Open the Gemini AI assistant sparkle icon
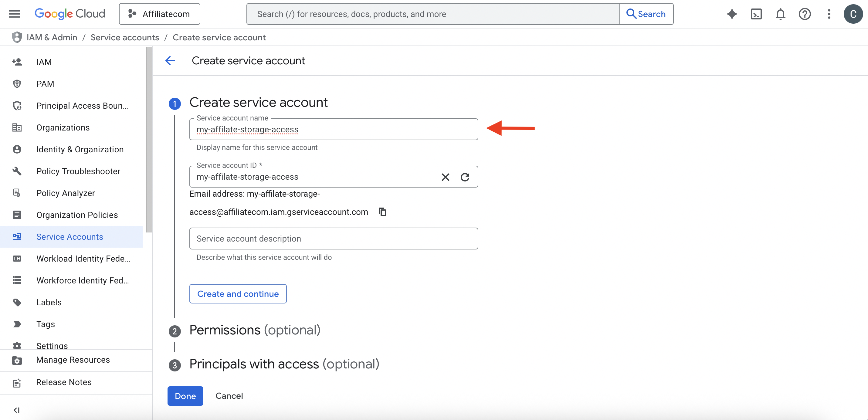Image resolution: width=868 pixels, height=420 pixels. [x=732, y=14]
